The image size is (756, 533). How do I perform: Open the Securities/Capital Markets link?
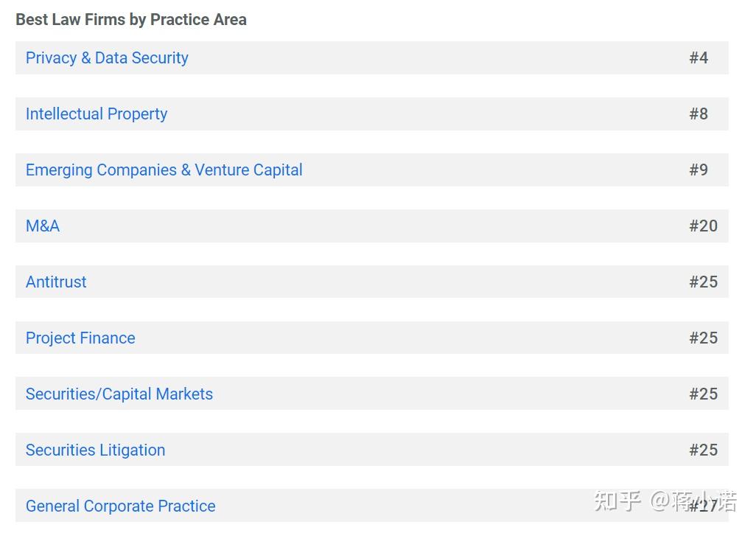click(x=119, y=394)
